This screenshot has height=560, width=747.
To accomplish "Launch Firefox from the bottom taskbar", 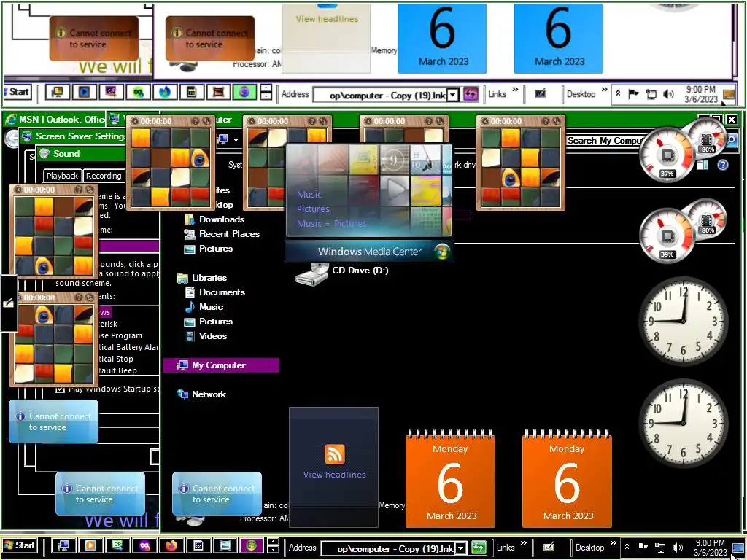I will coord(171,545).
